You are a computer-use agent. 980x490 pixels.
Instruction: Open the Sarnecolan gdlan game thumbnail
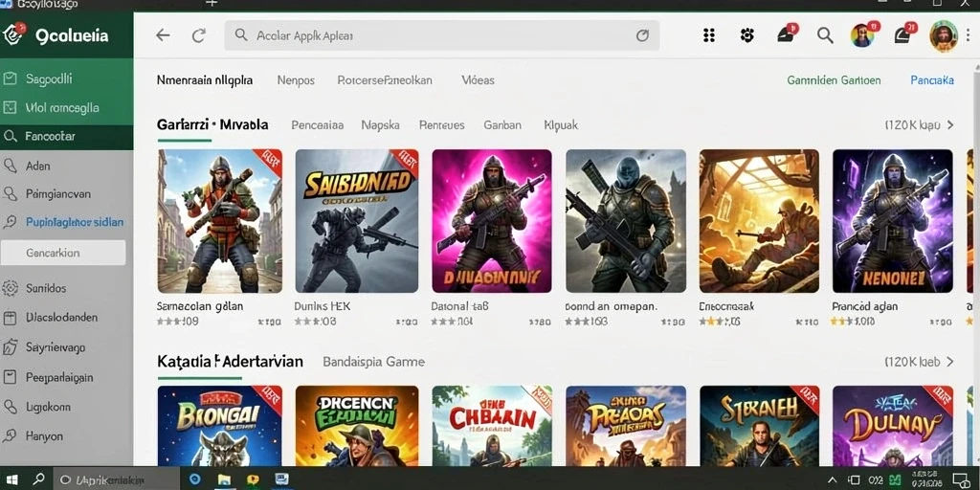tap(219, 221)
